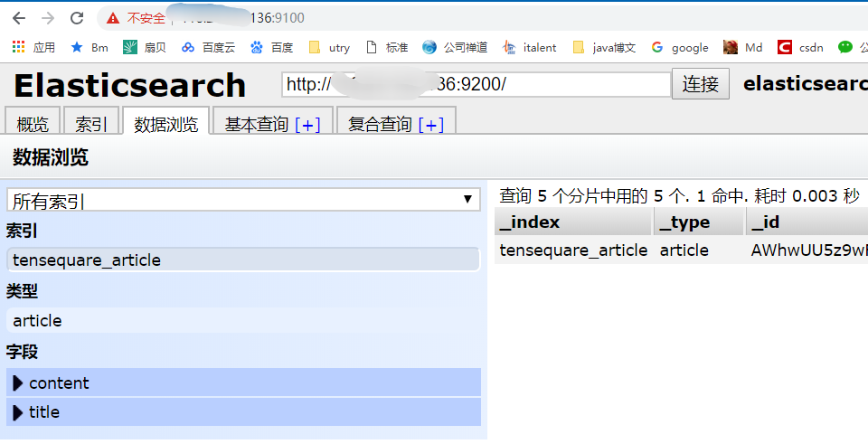Expand the title field filter
The image size is (868, 444).
243,411
